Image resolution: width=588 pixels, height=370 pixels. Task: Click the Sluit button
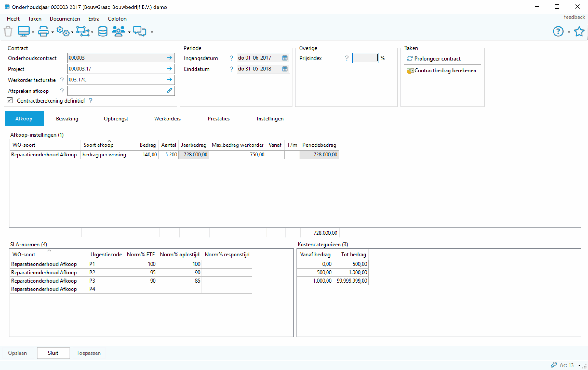(x=53, y=353)
